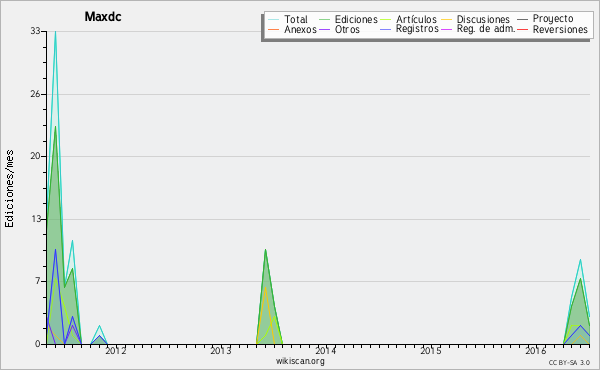
Task: Click the 33 y-axis value
Action: click(x=36, y=31)
